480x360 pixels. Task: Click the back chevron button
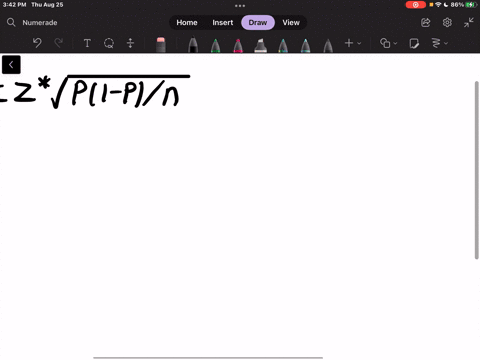11,65
